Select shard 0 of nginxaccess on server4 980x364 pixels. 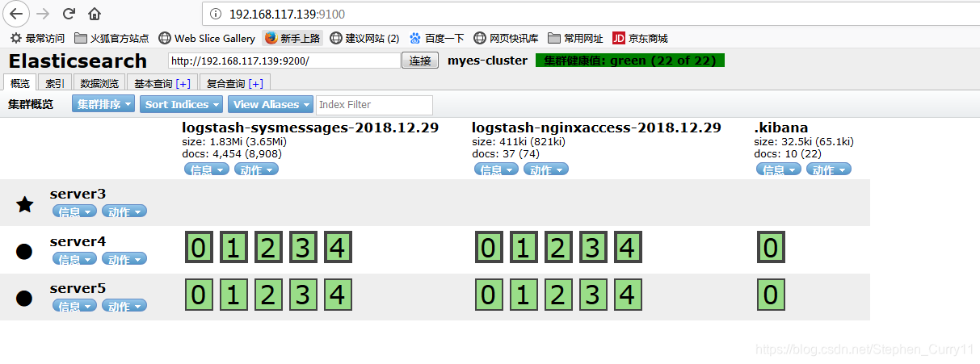pos(488,248)
